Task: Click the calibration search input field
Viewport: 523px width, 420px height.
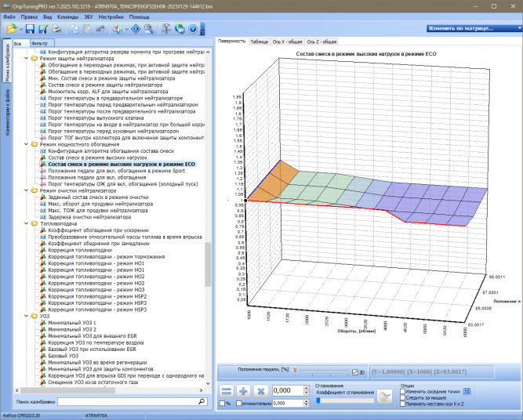Action: [133, 402]
